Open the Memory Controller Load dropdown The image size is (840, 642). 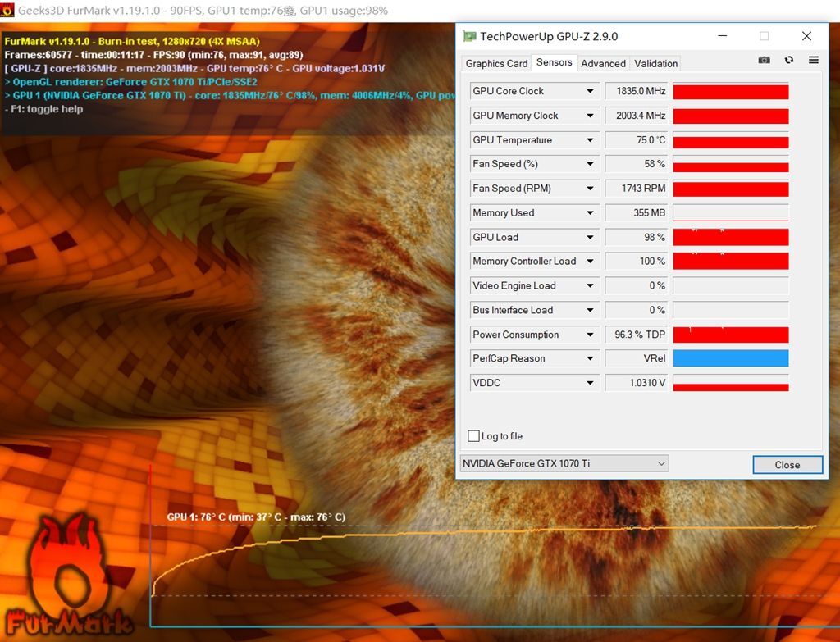590,262
